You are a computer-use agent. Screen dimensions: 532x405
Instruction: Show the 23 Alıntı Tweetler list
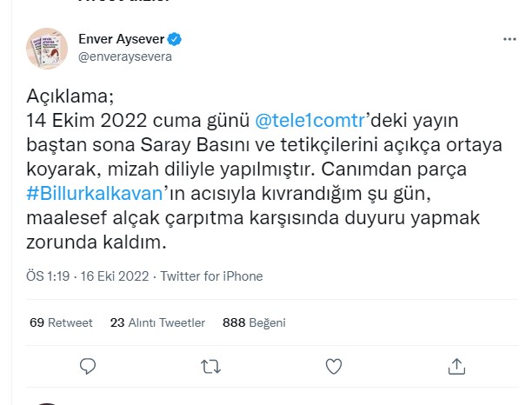coord(157,322)
